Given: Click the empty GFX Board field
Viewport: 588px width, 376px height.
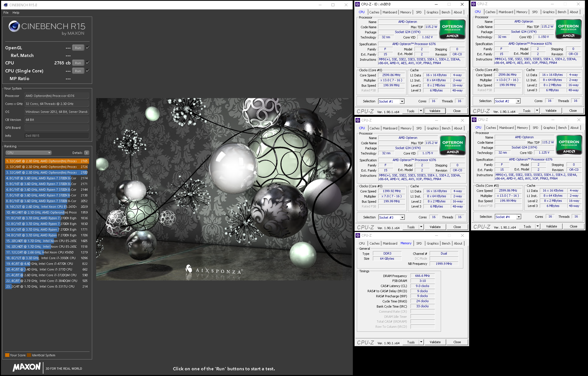Looking at the screenshot, I should 56,128.
